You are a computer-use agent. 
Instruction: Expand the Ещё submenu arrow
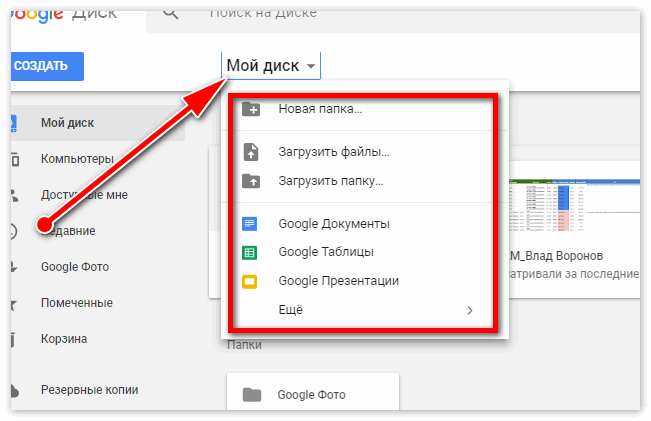point(470,310)
